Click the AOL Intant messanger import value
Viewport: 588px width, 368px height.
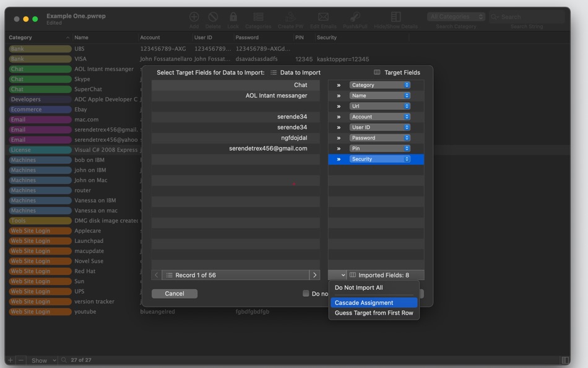(x=276, y=96)
